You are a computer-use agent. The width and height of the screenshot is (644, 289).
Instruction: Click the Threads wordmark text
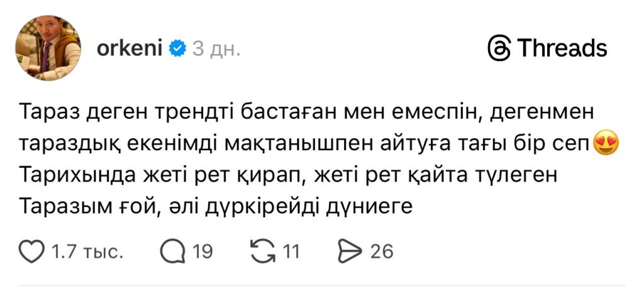(562, 48)
